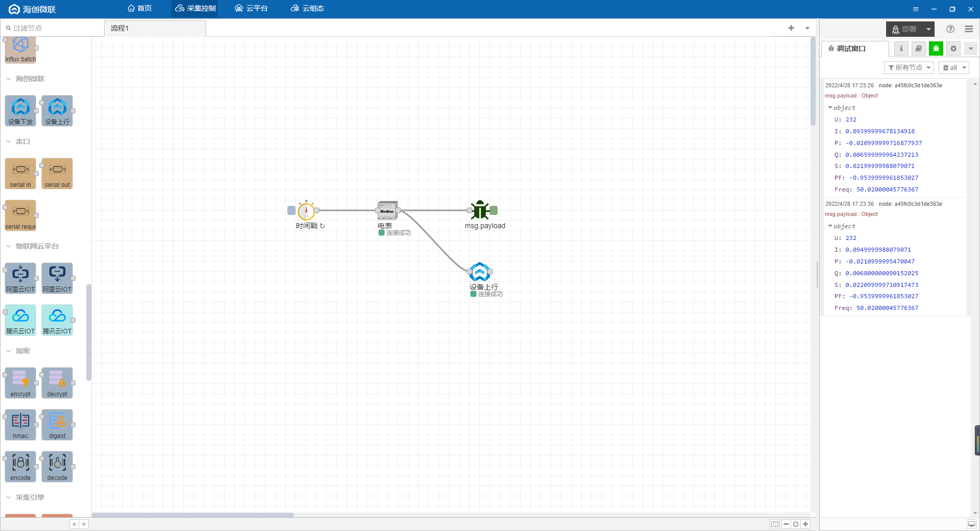Screen dimensions: 980x531
Task: Collapse the 海创微联 palette category
Action: 9,79
